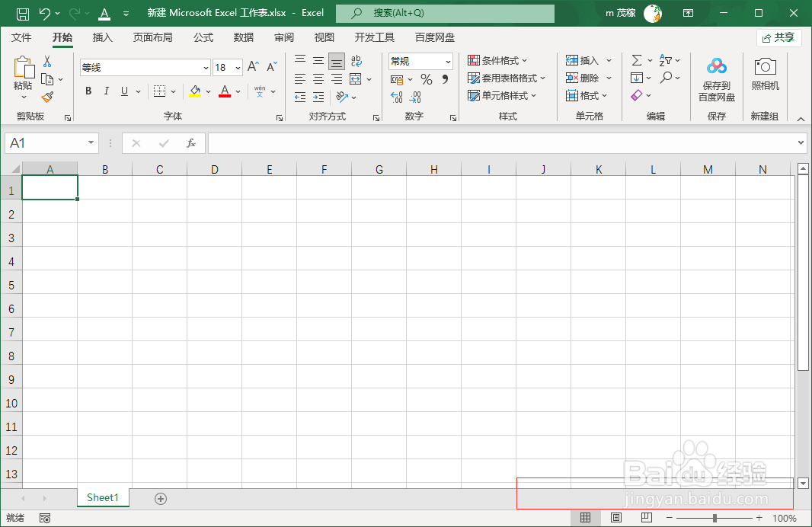812x527 pixels.
Task: Increase font size with large A icon
Action: (253, 67)
